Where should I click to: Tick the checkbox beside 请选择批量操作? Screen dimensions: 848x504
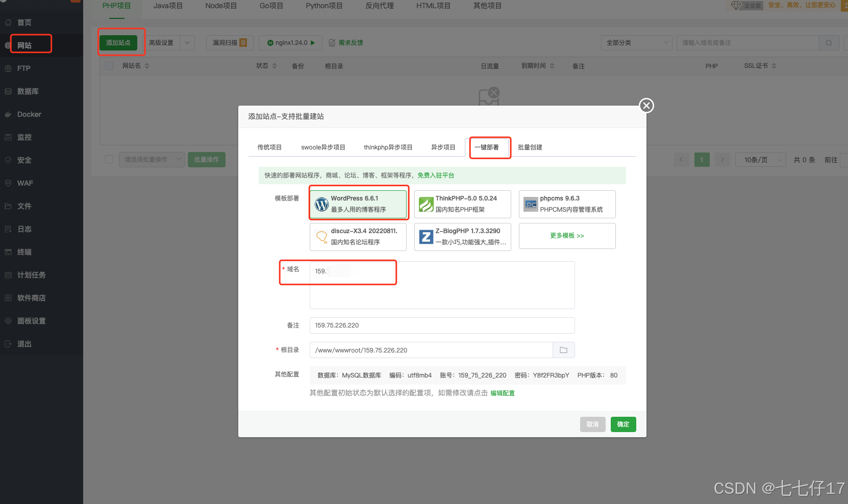(109, 159)
